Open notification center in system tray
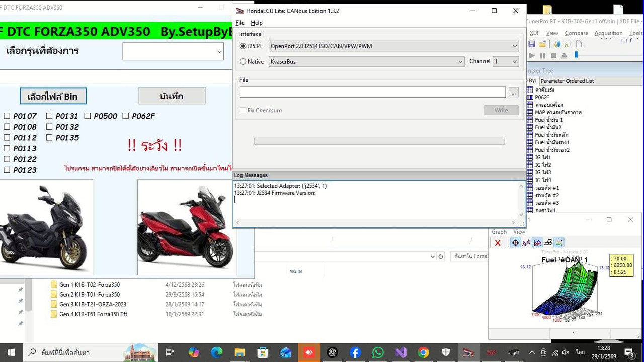Viewport: 644px width, 362px height. [x=629, y=352]
